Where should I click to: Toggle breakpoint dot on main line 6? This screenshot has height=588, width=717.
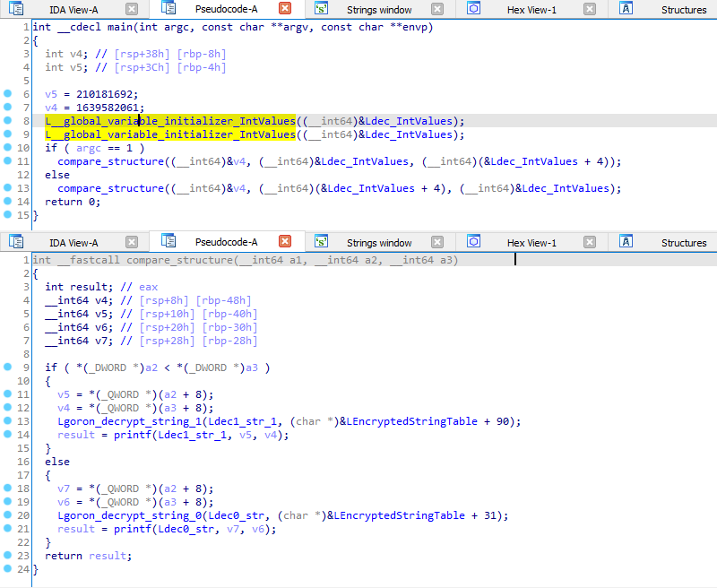point(7,93)
